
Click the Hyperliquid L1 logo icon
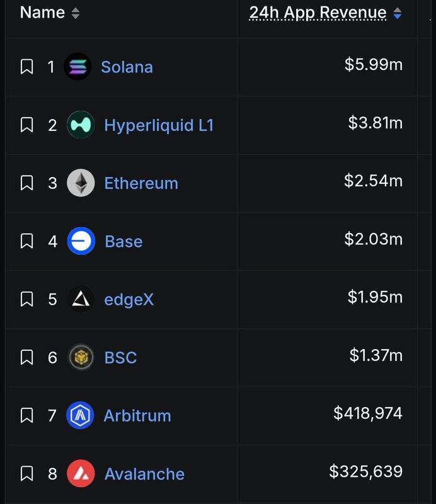(81, 125)
